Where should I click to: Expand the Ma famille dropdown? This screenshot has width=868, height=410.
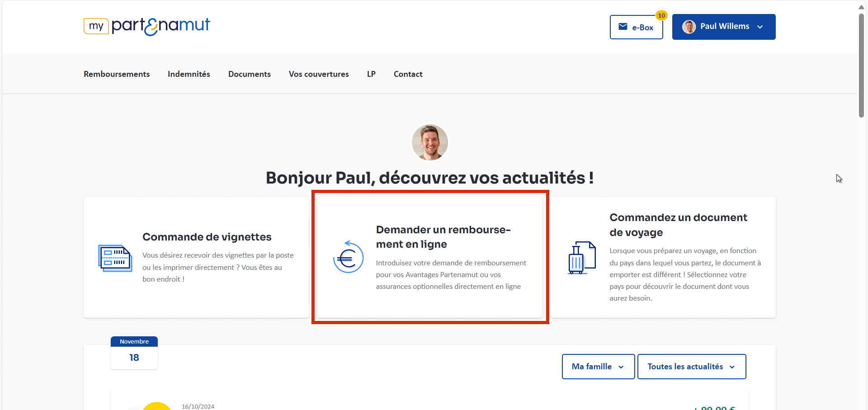pos(598,367)
